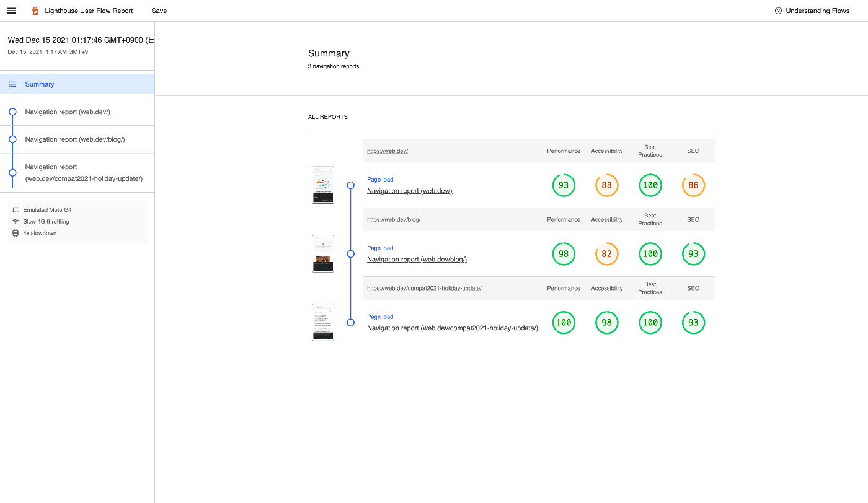Click SEO score 93 gauge for web.dev/blog/
This screenshot has width=868, height=503.
[x=693, y=254]
